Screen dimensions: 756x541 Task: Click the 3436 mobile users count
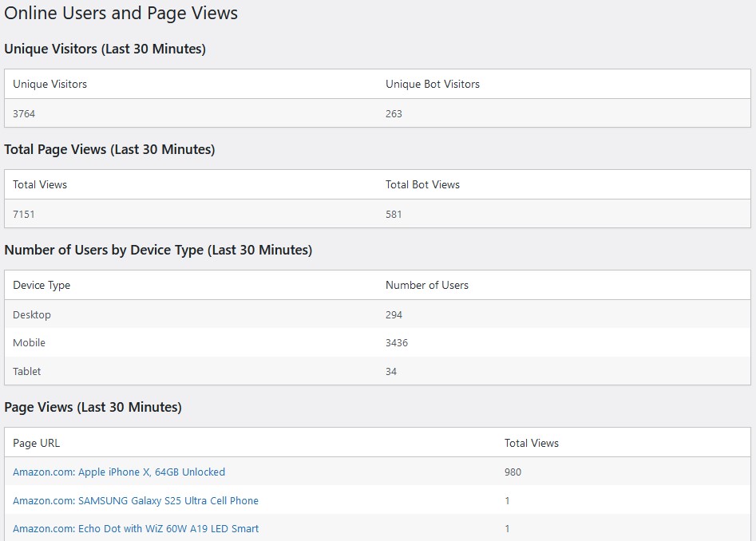(397, 342)
